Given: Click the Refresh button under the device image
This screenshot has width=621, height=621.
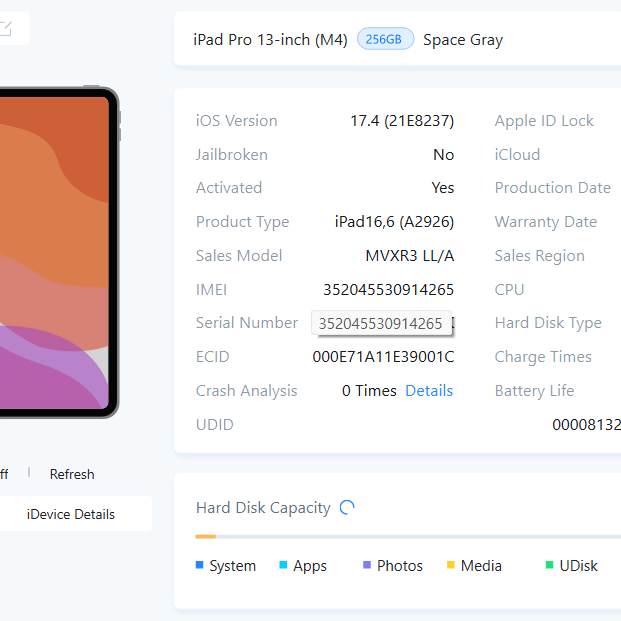Looking at the screenshot, I should coord(72,474).
